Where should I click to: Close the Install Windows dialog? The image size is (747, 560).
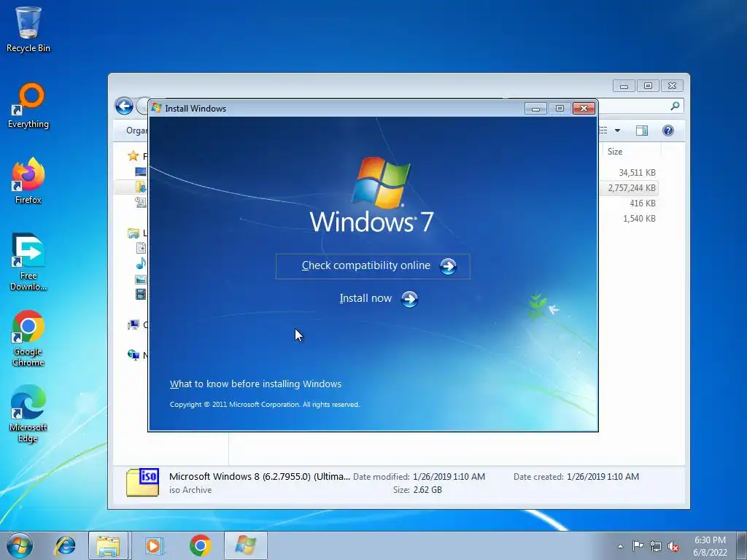(584, 109)
